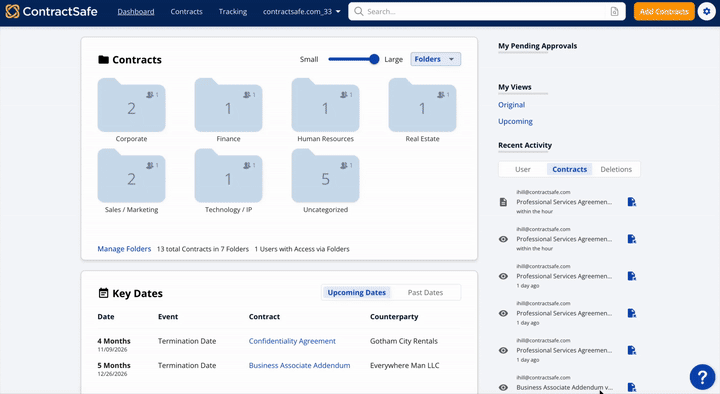Click in the Search input field
Image resolution: width=720 pixels, height=394 pixels.
487,11
